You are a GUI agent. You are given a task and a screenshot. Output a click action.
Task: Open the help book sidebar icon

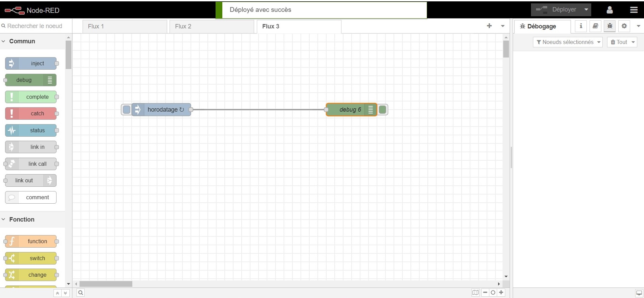click(x=595, y=26)
